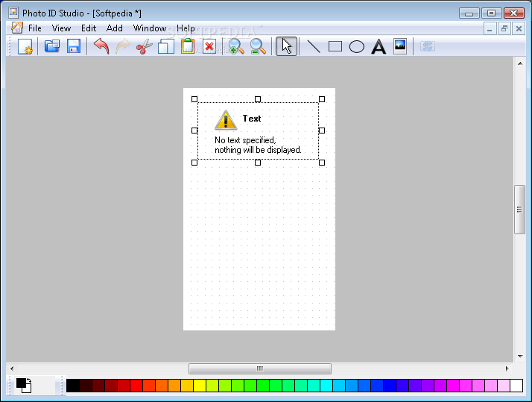The width and height of the screenshot is (532, 402).
Task: Zoom out with the magnifier minus icon
Action: (x=258, y=46)
